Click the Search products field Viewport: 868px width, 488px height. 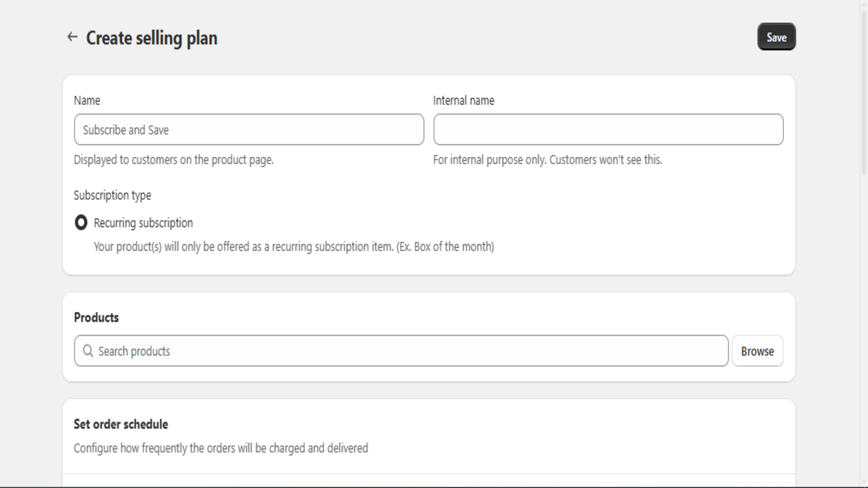pos(407,351)
